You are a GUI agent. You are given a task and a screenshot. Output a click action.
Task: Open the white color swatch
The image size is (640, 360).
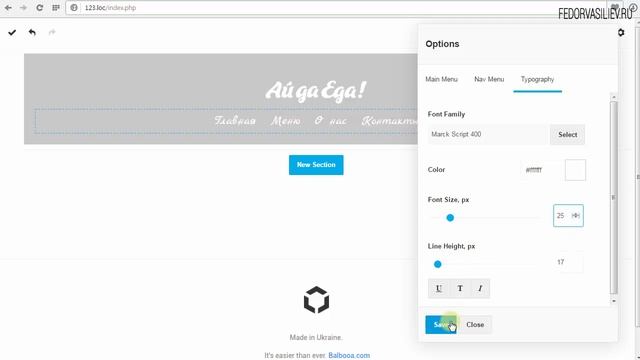pos(575,170)
